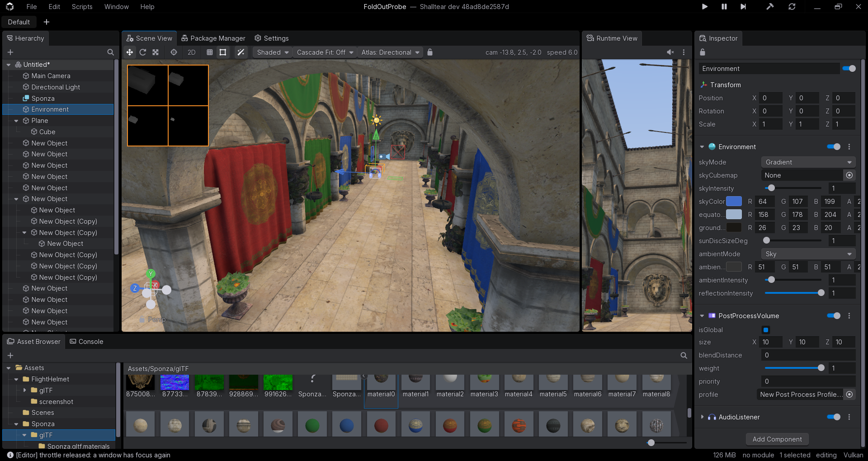Collapse the FlightHelmet folder
The image size is (868, 461).
pos(16,379)
